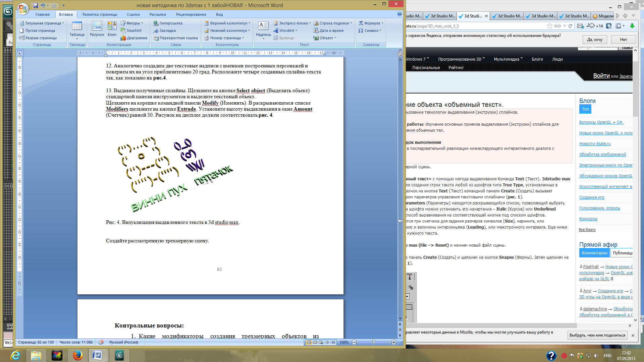The height and width of the screenshot is (362, 644).
Task: Open Firefox from the Windows taskbar
Action: [78, 355]
